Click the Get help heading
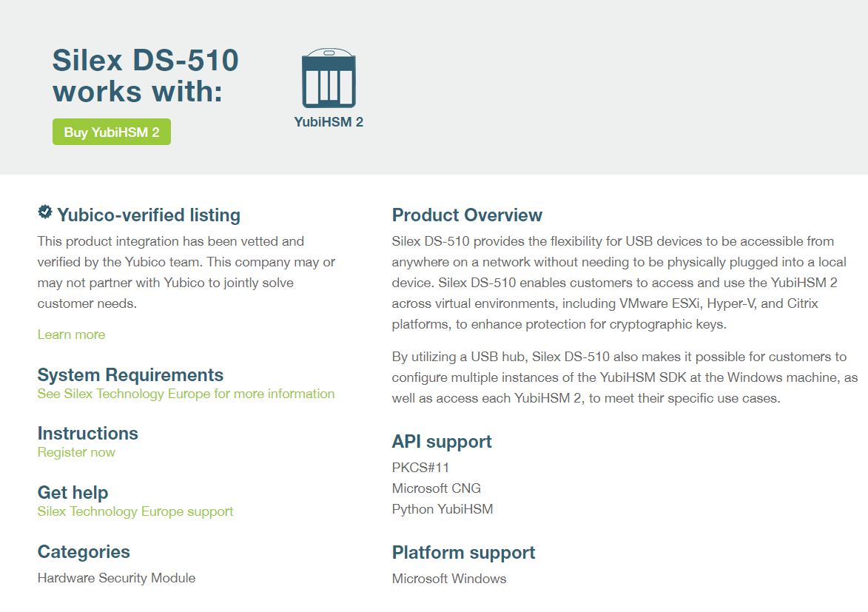 73,493
